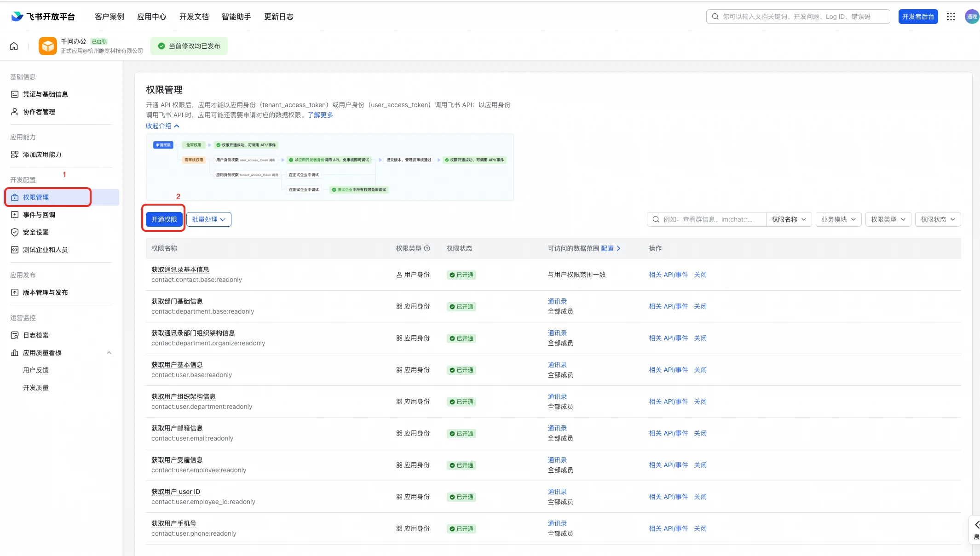Click the 开发者后台 button
The height and width of the screenshot is (556, 980).
(x=918, y=17)
